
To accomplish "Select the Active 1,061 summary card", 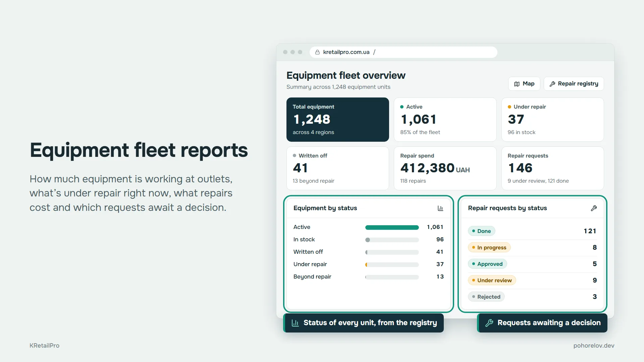I will 445,120.
